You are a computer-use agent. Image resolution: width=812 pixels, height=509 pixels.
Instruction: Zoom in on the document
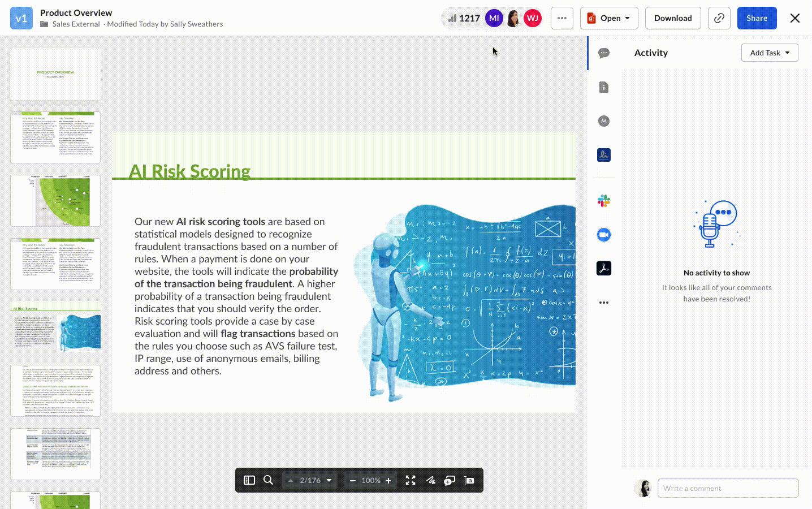(388, 481)
